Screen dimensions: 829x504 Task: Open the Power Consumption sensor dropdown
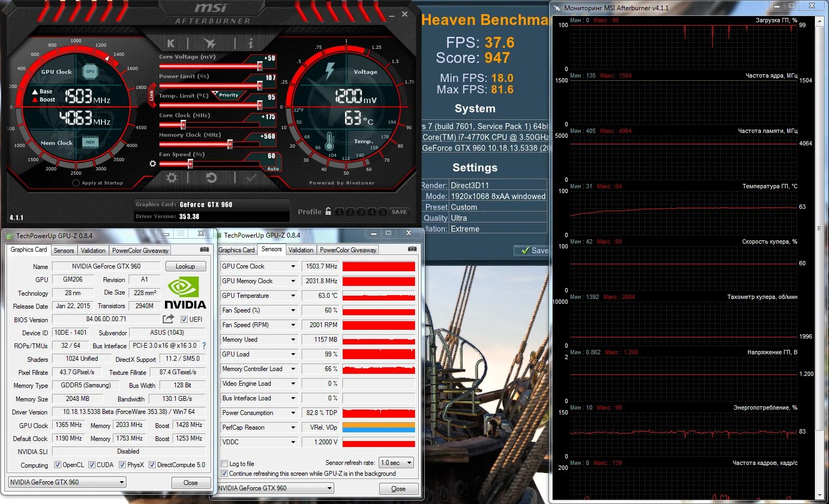[293, 413]
